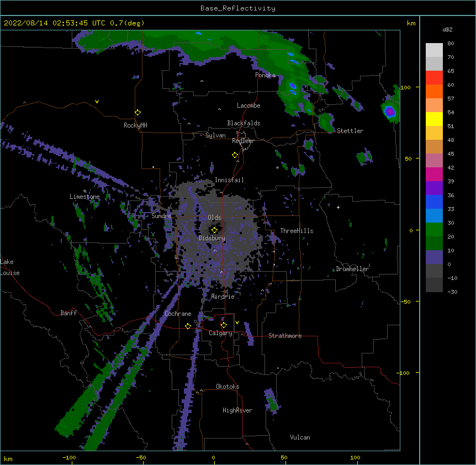This screenshot has height=465, width=476.
Task: Click the asterisk marker above Limestone
Action: [85, 191]
